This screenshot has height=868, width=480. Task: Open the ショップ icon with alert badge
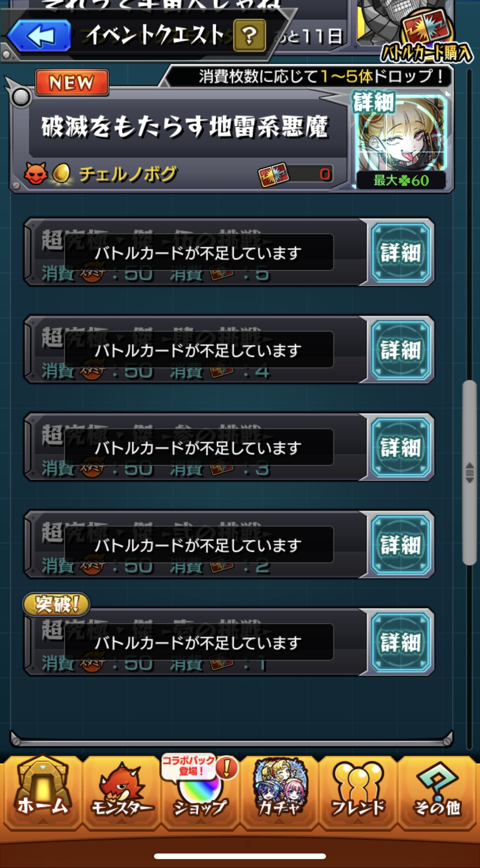(200, 792)
